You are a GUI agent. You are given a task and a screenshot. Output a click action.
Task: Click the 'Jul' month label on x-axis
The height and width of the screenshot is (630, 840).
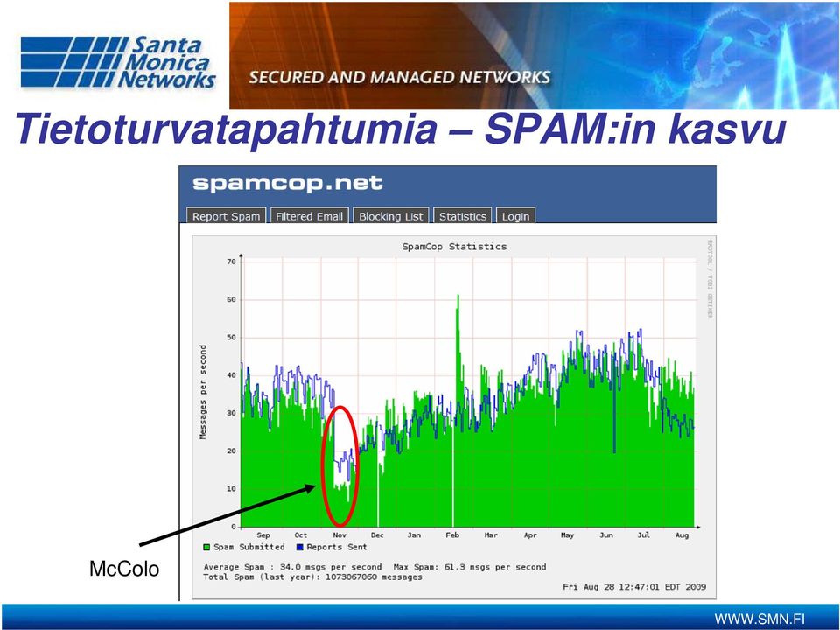(643, 535)
